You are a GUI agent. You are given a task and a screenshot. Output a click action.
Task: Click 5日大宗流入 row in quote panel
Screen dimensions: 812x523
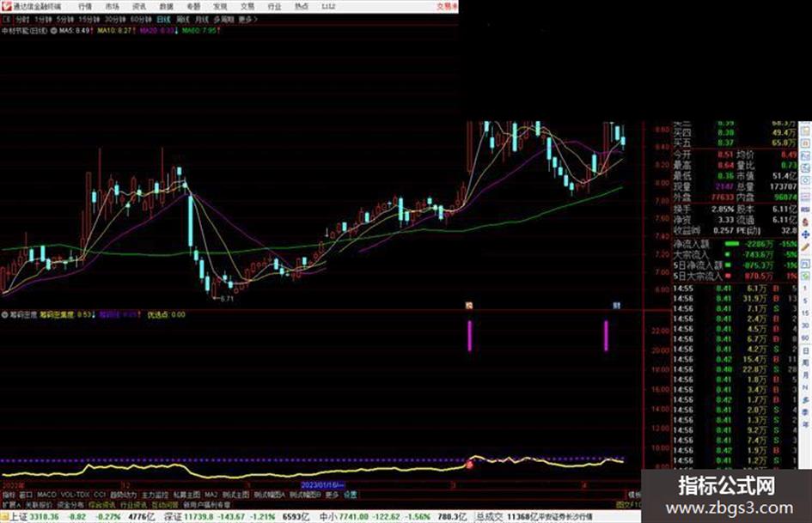[735, 277]
